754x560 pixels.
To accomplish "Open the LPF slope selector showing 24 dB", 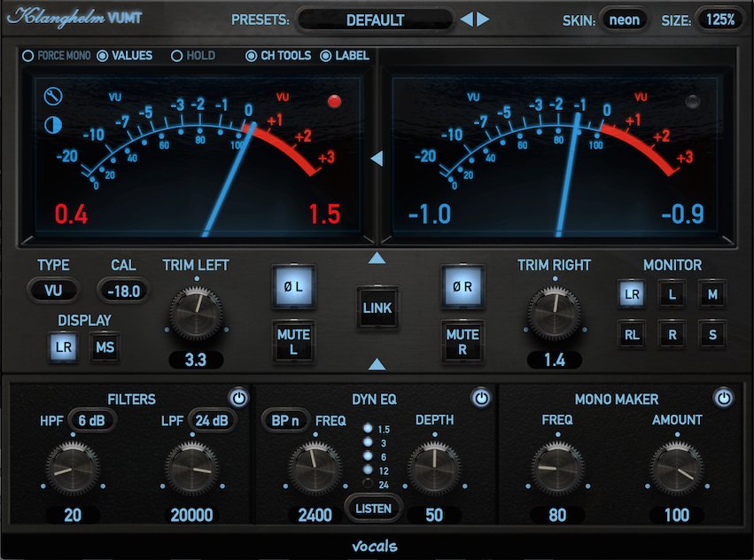I will click(x=212, y=421).
